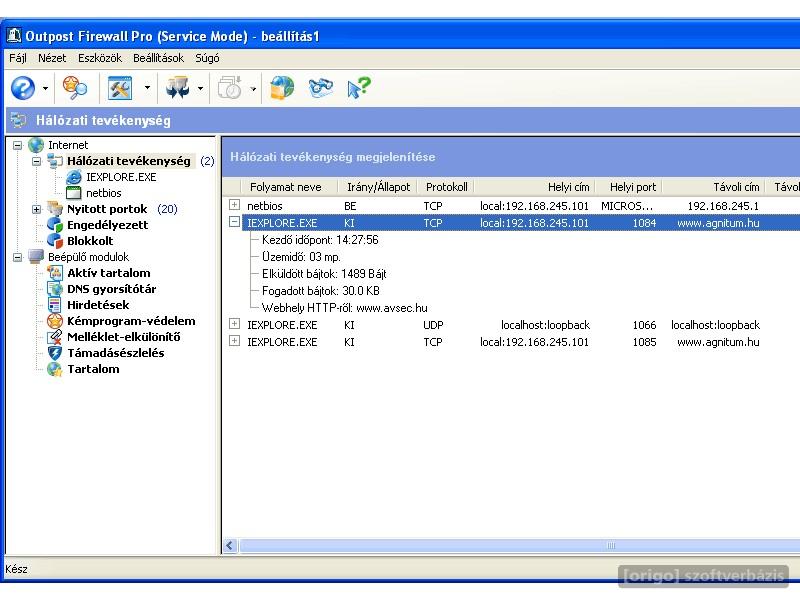Click 'Elküldött bájtok: 1489 Bájt' detail line
This screenshot has height=600, width=800.
point(324,274)
